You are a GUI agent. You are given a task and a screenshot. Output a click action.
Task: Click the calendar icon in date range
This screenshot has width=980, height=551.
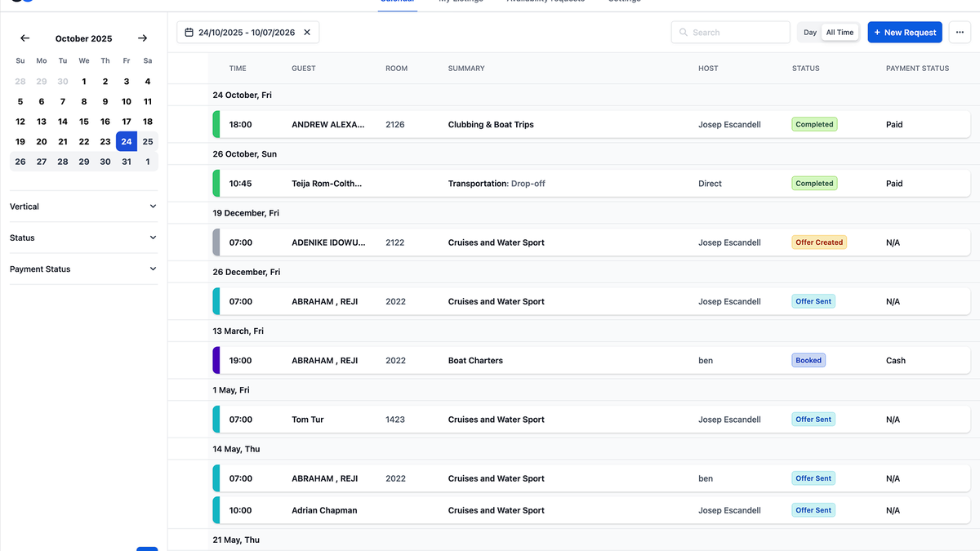(189, 33)
